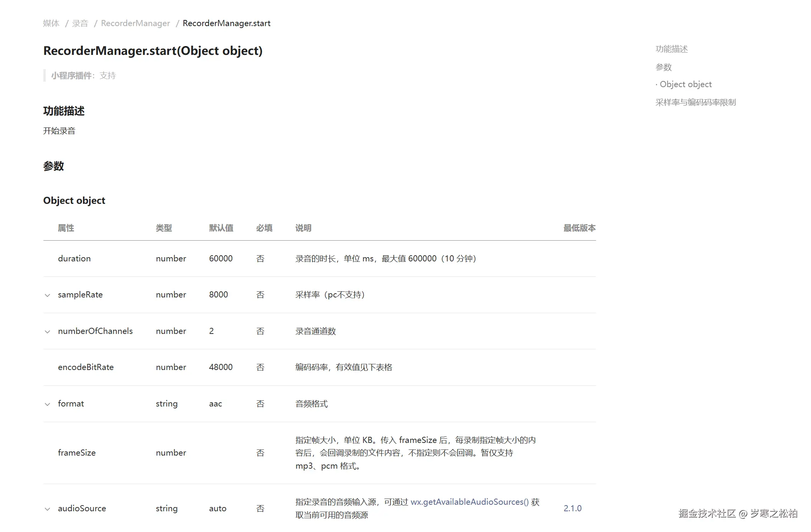Viewport: 811px width, 532px height.
Task: Expand the format row chevron
Action: 48,404
